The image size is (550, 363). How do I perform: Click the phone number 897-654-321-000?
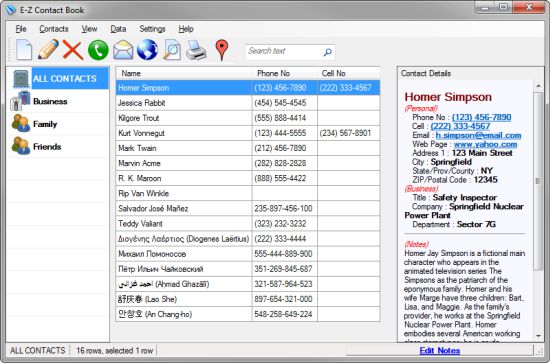tap(283, 299)
